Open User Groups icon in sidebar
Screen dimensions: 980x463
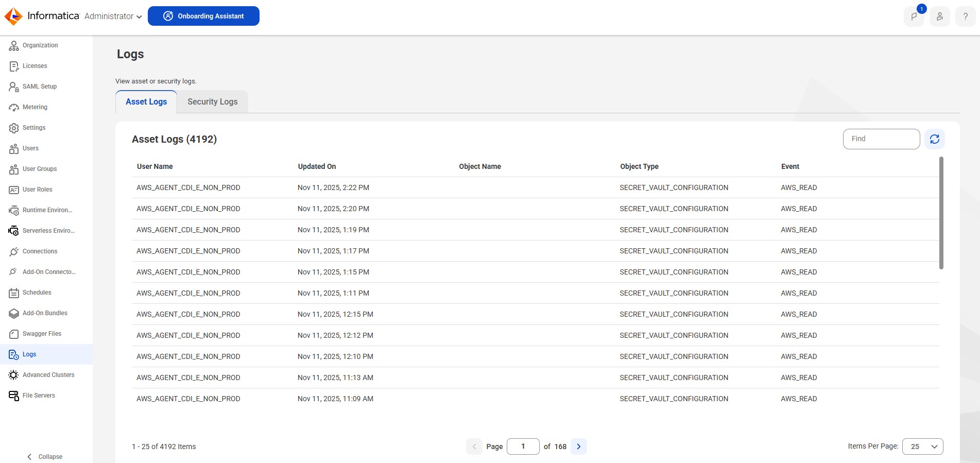14,169
